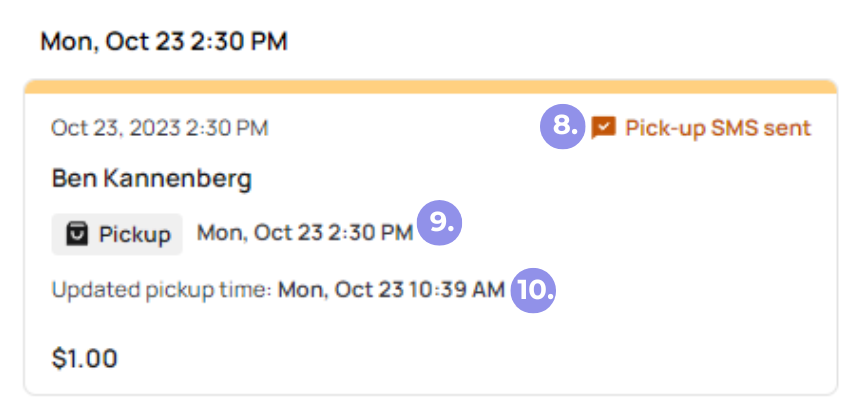Image resolution: width=868 pixels, height=417 pixels.
Task: Open Ben Kannenberg customer name
Action: [152, 179]
